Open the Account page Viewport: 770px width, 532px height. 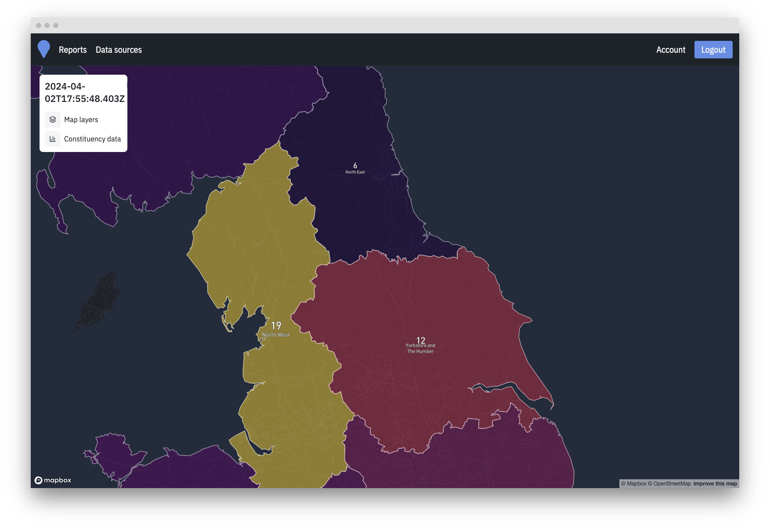tap(670, 50)
